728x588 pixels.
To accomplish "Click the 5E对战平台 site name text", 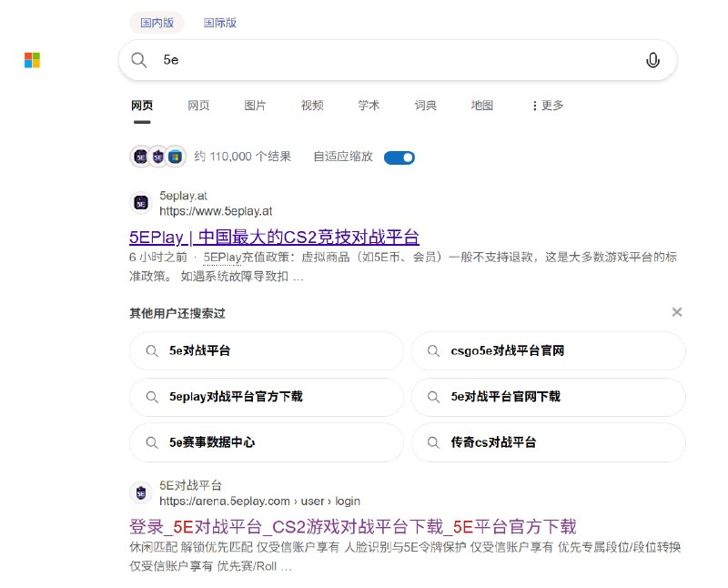I will point(191,485).
